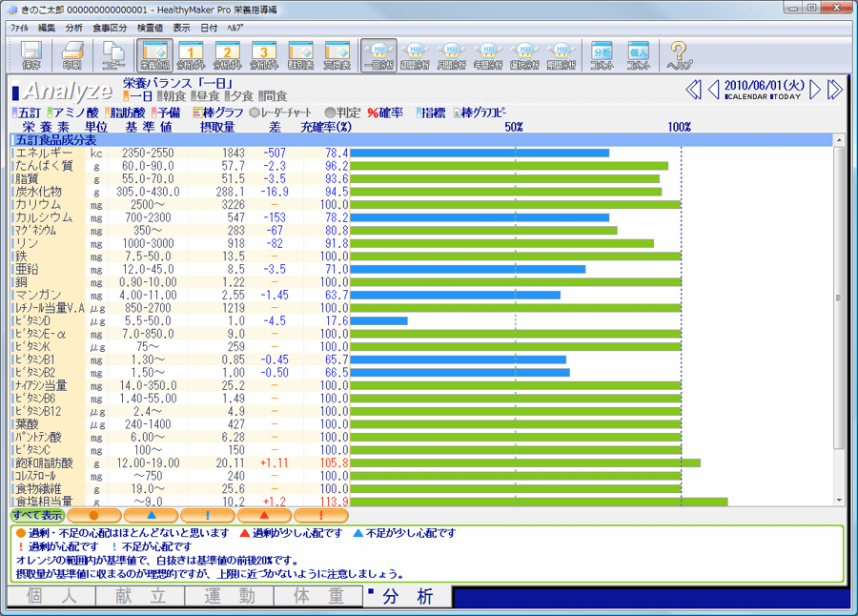Click the 印刷 print toolbar icon
The height and width of the screenshot is (616, 858).
pyautogui.click(x=72, y=55)
